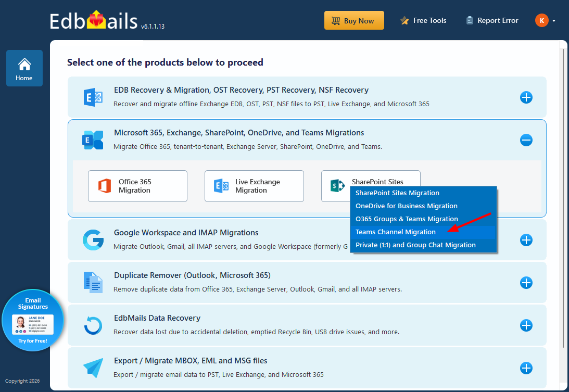
Task: Click the Exchange EDB recovery icon
Action: click(93, 97)
